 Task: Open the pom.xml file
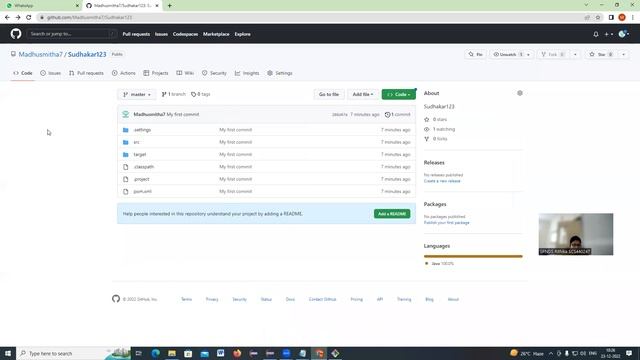[142, 191]
